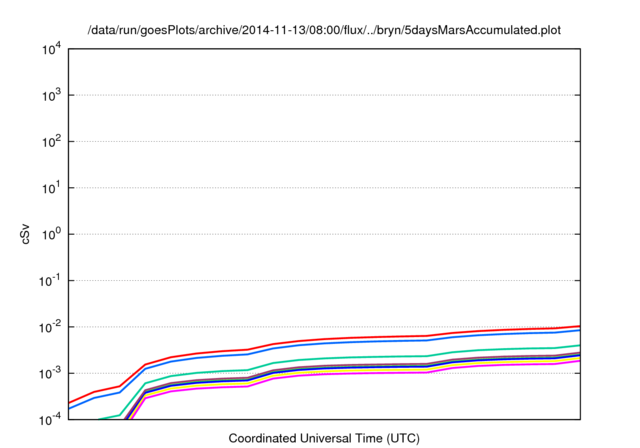Select the 10^3 y-axis tick label
The width and height of the screenshot is (640, 448).
click(x=50, y=95)
